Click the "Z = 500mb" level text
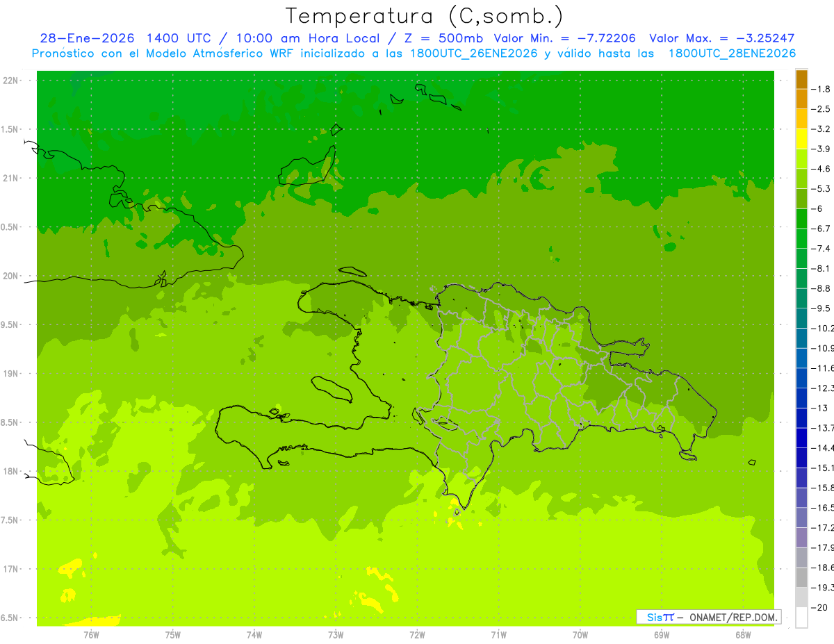The height and width of the screenshot is (644, 834). coord(442,39)
